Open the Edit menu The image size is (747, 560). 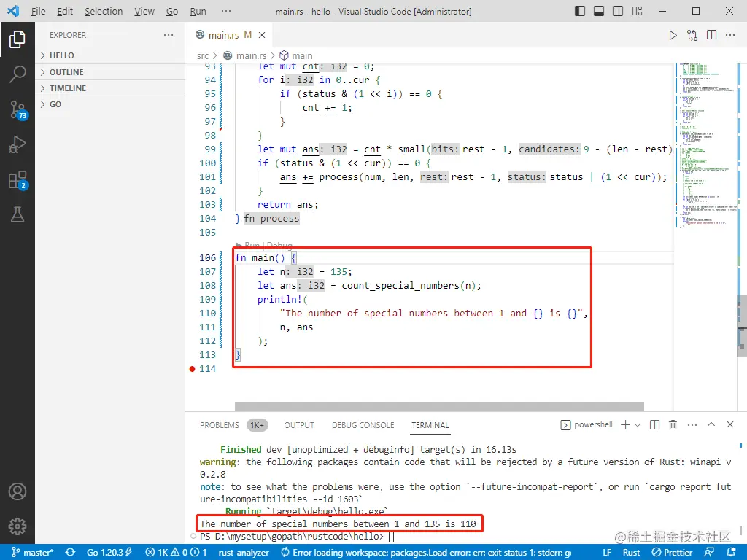[65, 12]
